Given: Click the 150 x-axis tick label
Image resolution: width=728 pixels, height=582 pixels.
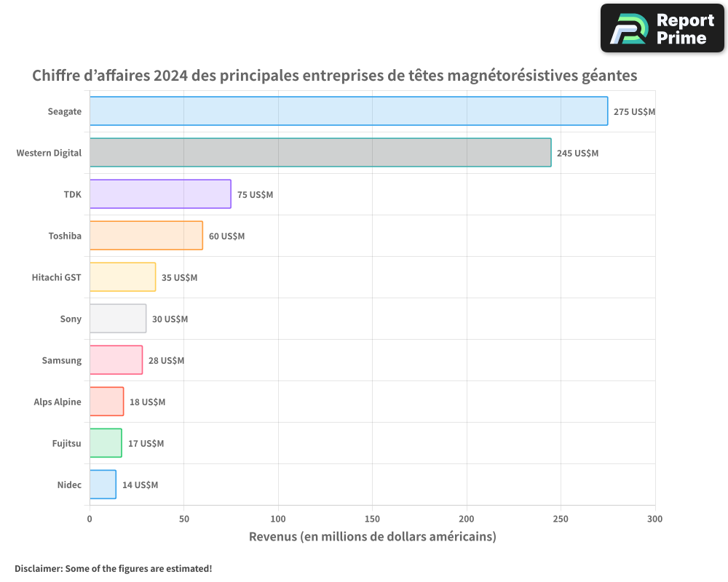Looking at the screenshot, I should pyautogui.click(x=372, y=519).
